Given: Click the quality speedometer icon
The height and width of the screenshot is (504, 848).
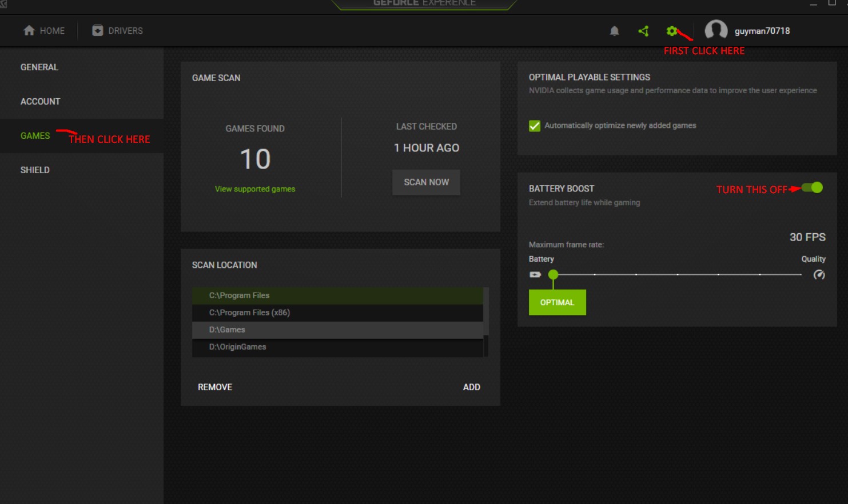Looking at the screenshot, I should point(819,275).
